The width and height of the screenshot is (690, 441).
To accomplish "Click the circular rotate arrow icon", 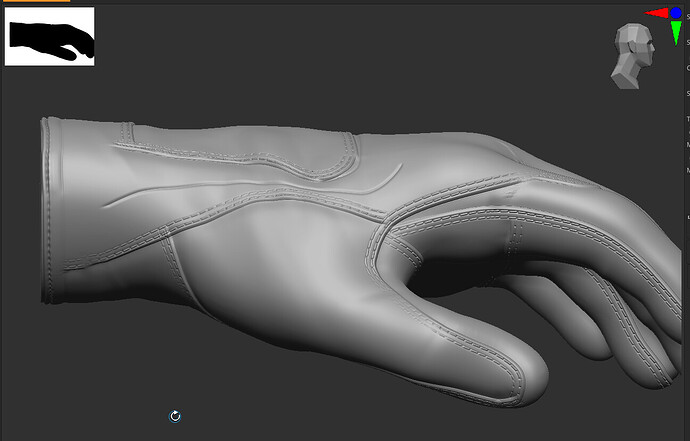I will [175, 416].
